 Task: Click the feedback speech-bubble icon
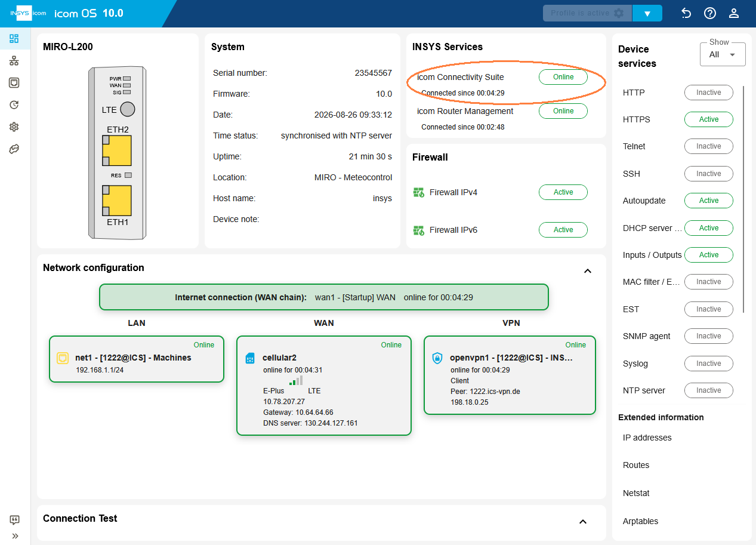[15, 520]
